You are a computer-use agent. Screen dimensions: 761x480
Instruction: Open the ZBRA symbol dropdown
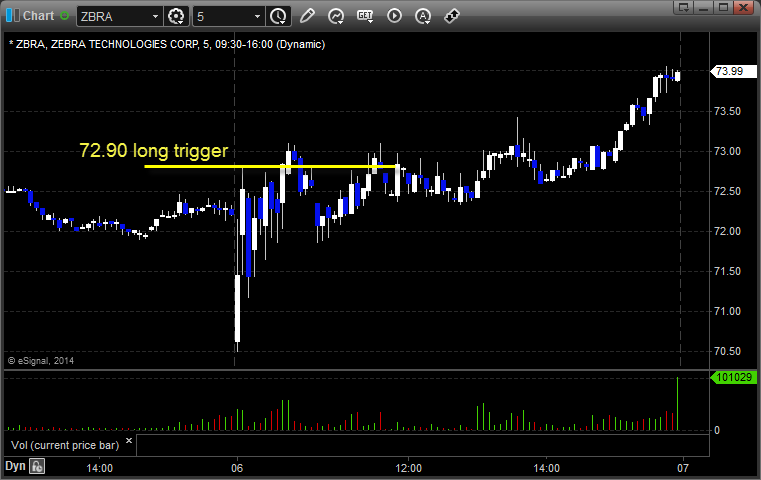click(155, 17)
